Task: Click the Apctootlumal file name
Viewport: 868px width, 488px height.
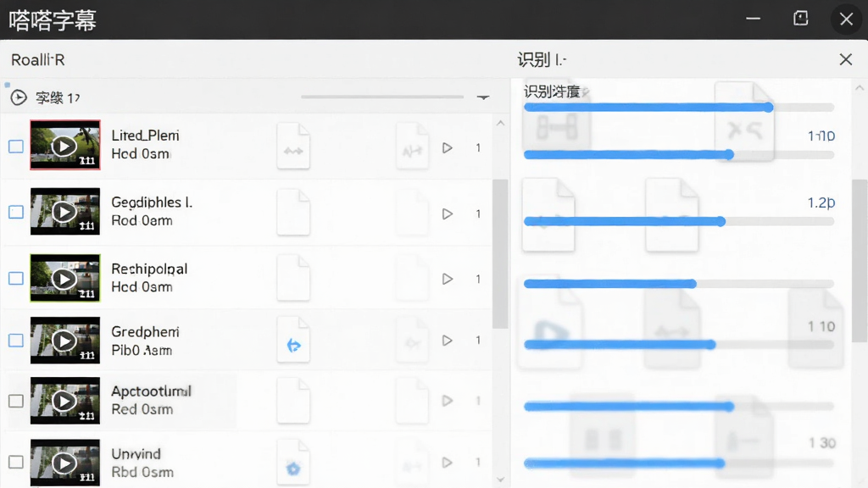Action: click(x=151, y=391)
